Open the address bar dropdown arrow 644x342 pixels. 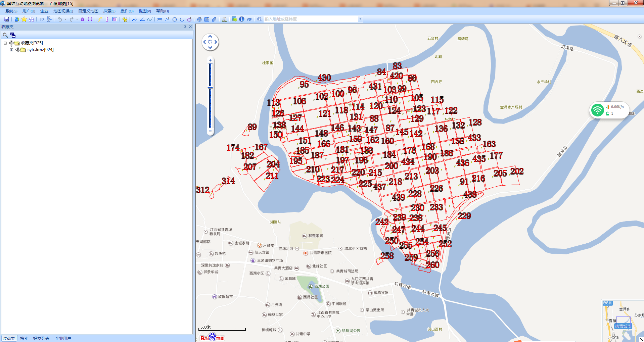click(x=360, y=19)
